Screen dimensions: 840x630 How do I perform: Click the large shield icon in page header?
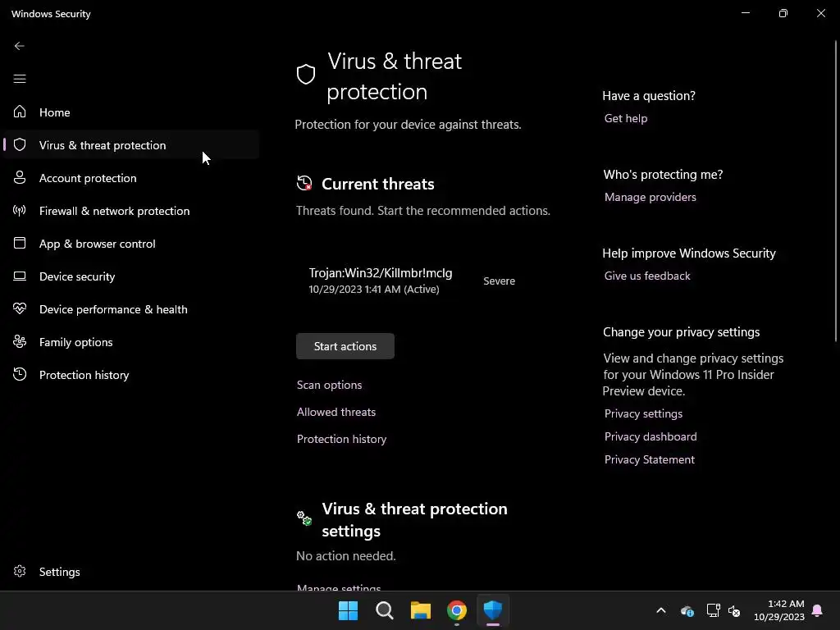pyautogui.click(x=306, y=75)
